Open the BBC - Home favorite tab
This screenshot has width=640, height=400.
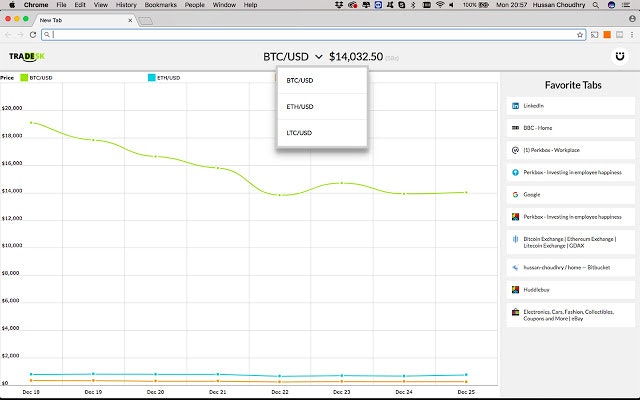(571, 128)
